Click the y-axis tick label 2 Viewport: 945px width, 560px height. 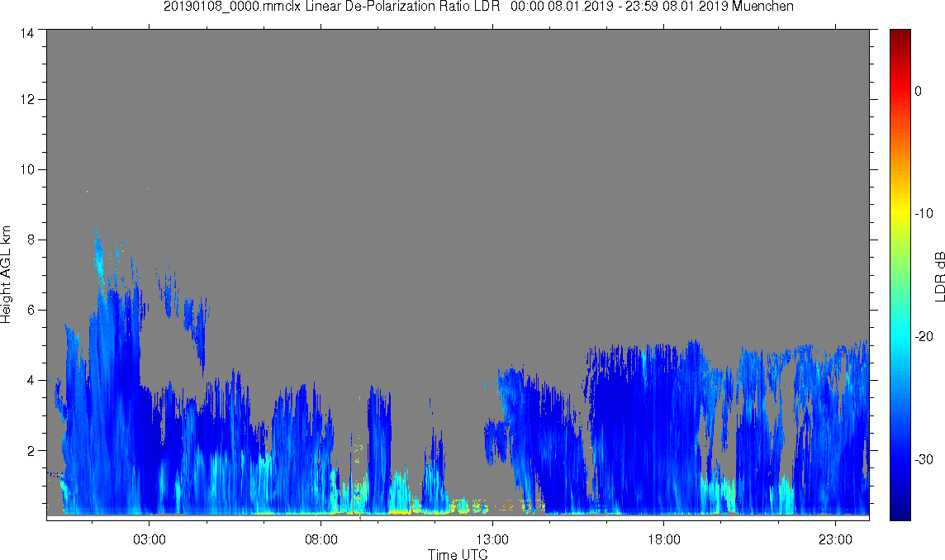pos(31,450)
